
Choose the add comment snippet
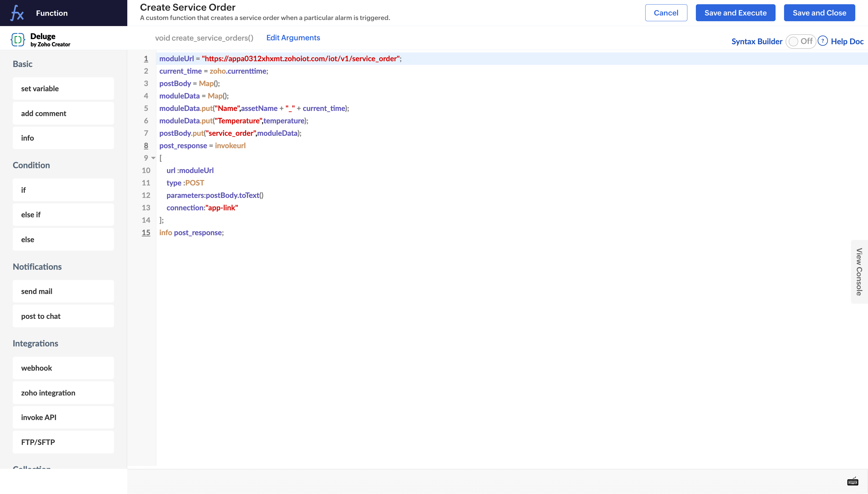pos(63,113)
